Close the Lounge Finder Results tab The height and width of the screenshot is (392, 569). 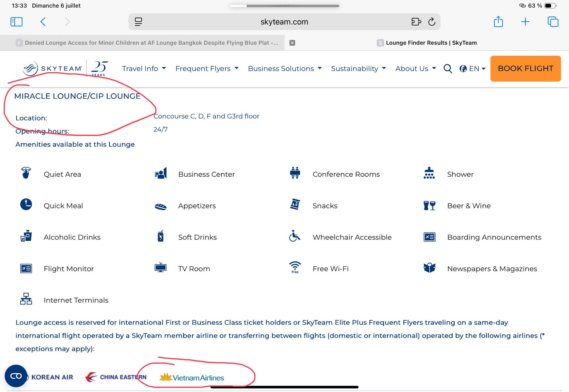coord(292,43)
